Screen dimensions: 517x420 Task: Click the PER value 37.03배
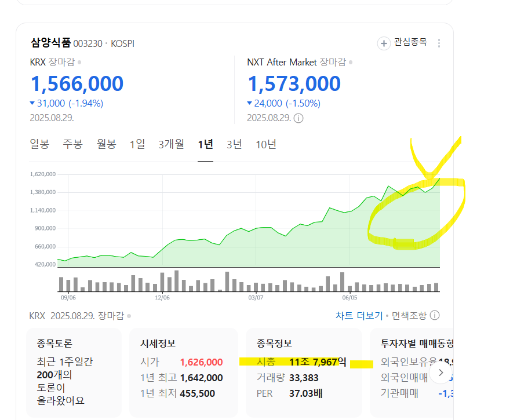pos(305,393)
